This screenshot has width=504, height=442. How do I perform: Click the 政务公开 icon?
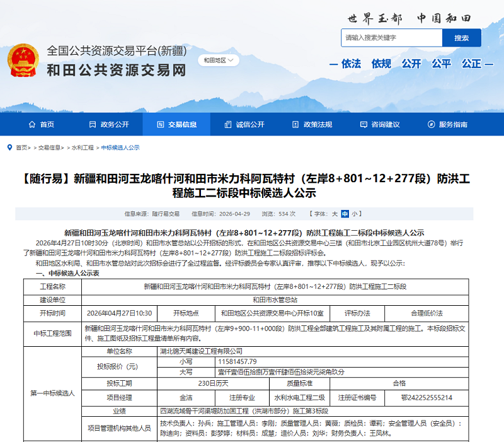[93, 124]
